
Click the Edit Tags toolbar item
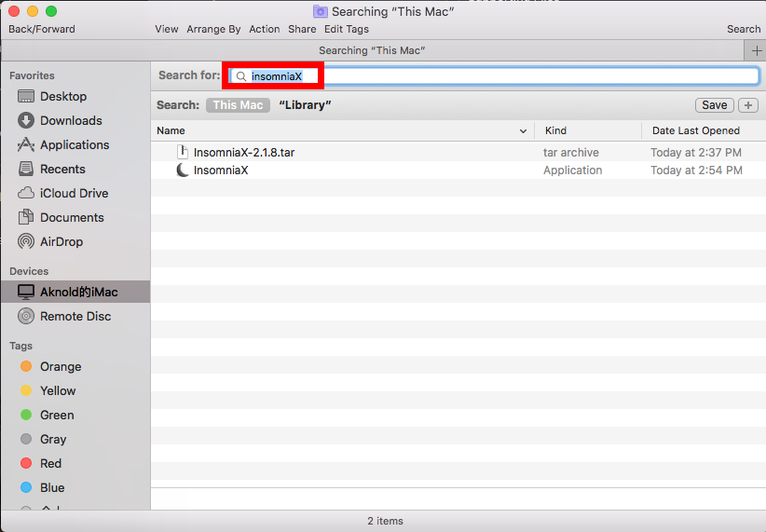coord(347,29)
